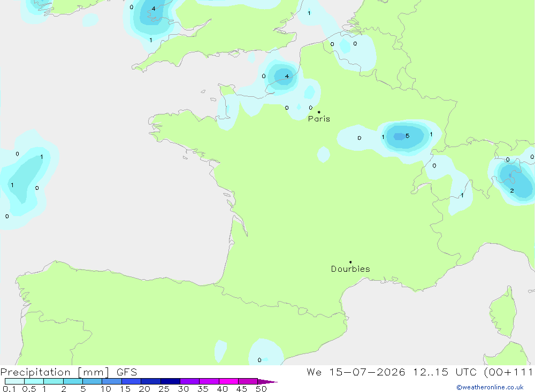Click the '12..15 UTC' time text
This screenshot has height=392, width=535.
point(445,372)
